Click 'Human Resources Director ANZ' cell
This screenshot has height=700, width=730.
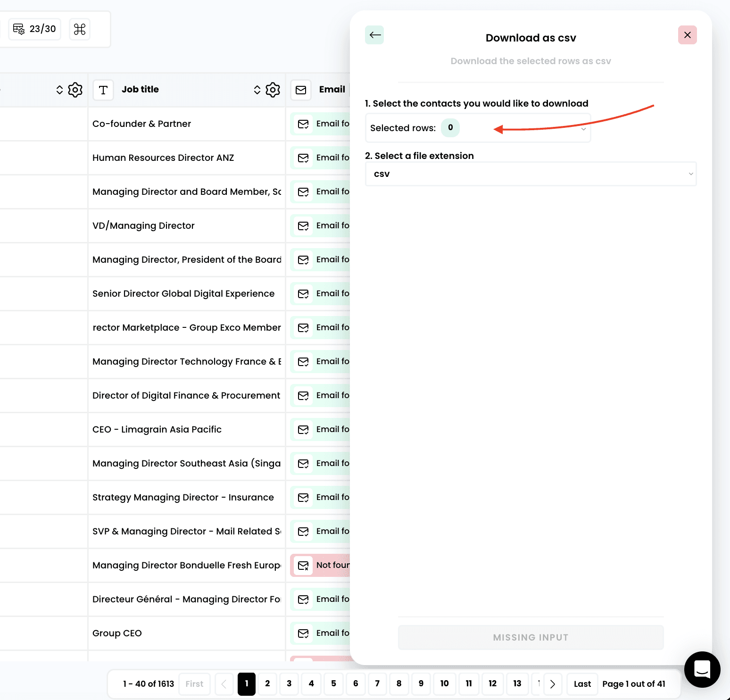click(x=187, y=158)
